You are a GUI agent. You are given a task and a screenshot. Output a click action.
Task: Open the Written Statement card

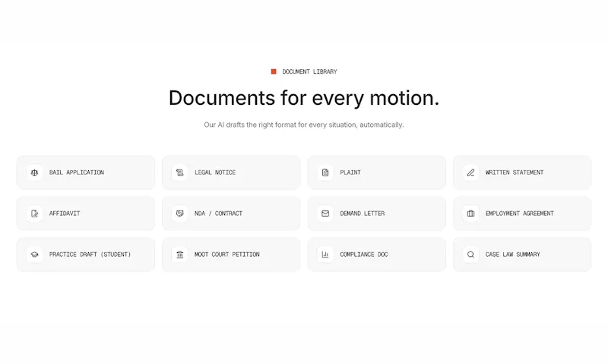tap(522, 173)
